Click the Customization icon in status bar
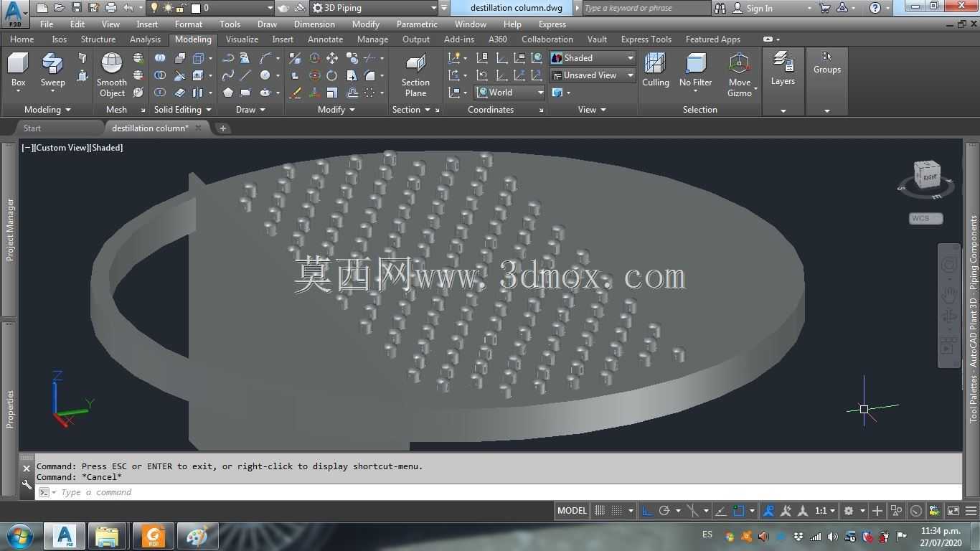Image resolution: width=980 pixels, height=551 pixels. pos(971,511)
